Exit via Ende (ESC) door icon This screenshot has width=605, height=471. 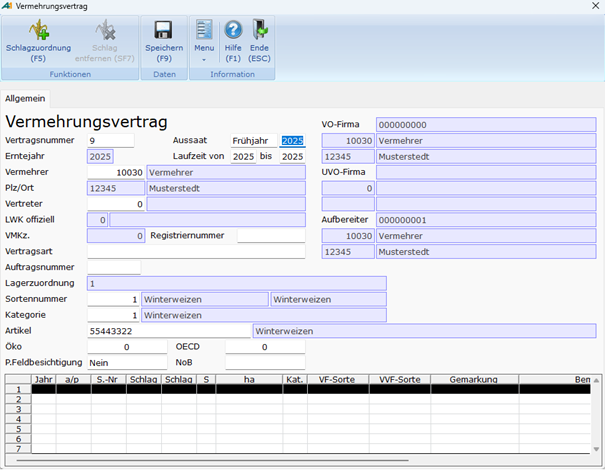point(259,30)
